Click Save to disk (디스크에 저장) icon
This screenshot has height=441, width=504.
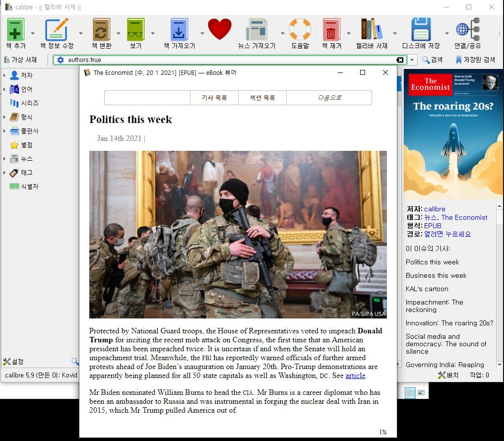click(x=421, y=29)
